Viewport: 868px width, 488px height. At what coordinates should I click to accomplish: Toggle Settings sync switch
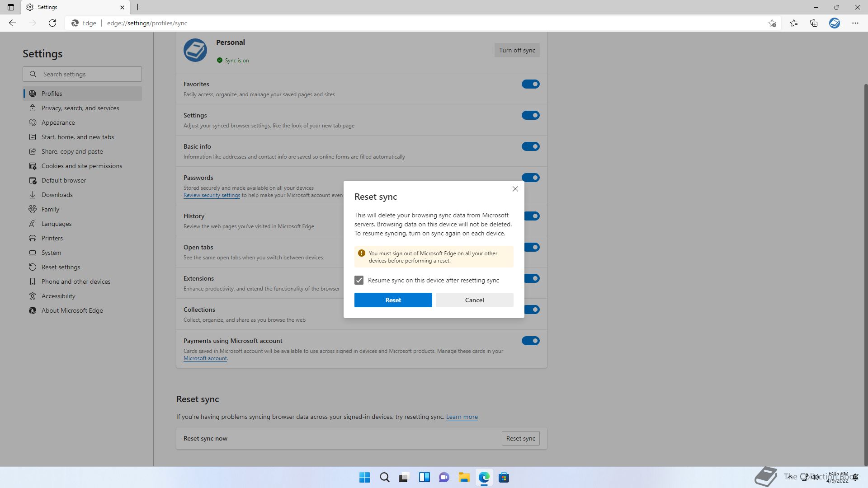[x=531, y=115]
